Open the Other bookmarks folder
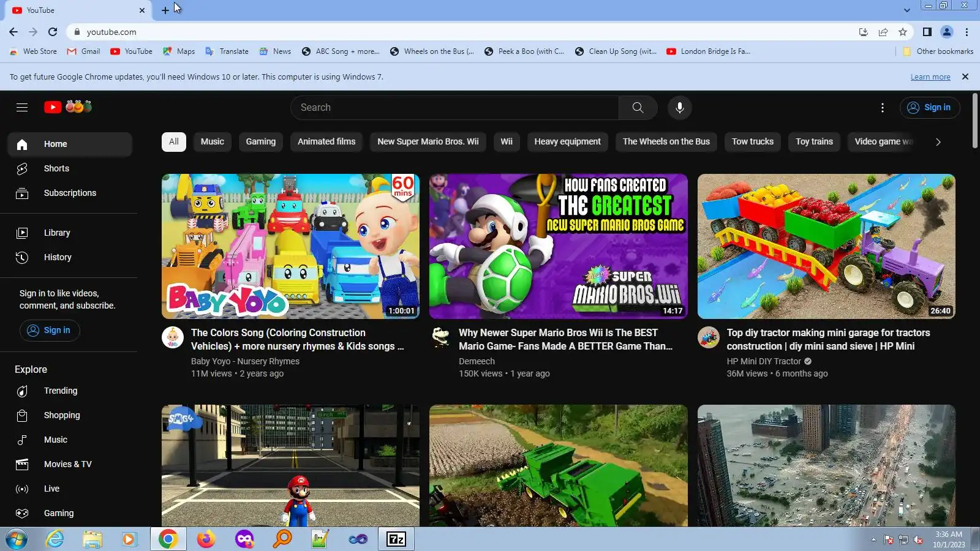The width and height of the screenshot is (980, 551). pos(938,51)
